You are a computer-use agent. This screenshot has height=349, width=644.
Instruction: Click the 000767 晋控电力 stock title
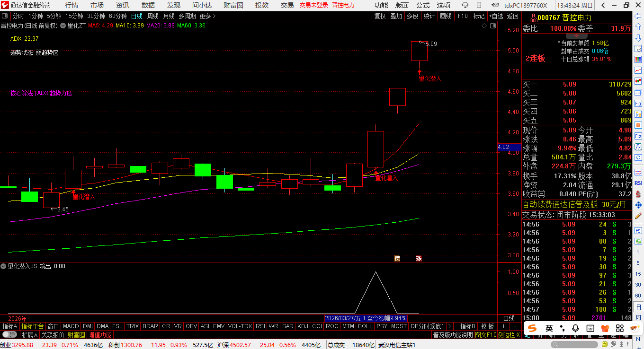564,17
